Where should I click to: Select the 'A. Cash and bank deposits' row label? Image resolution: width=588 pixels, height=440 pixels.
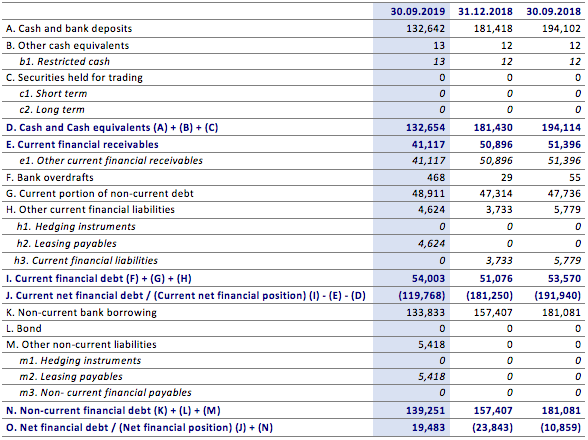click(x=69, y=29)
